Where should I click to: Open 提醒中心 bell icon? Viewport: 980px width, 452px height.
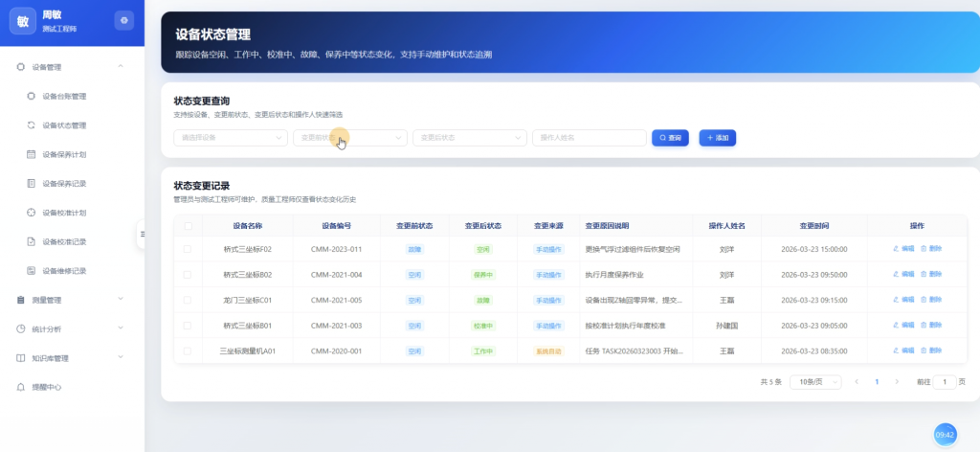pos(21,387)
